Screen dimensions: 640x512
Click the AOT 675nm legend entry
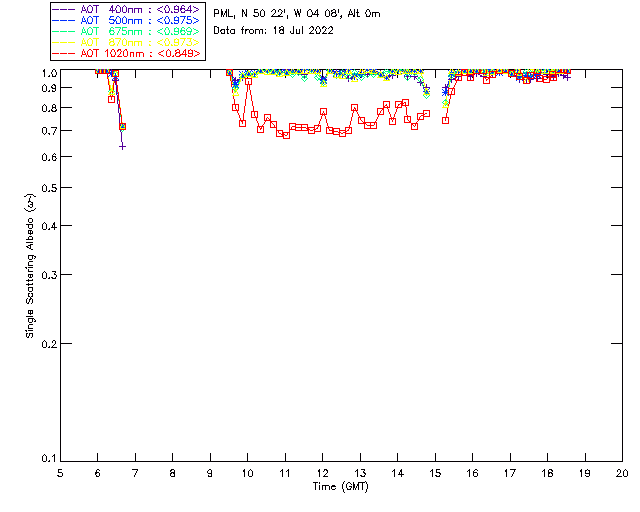[126, 31]
